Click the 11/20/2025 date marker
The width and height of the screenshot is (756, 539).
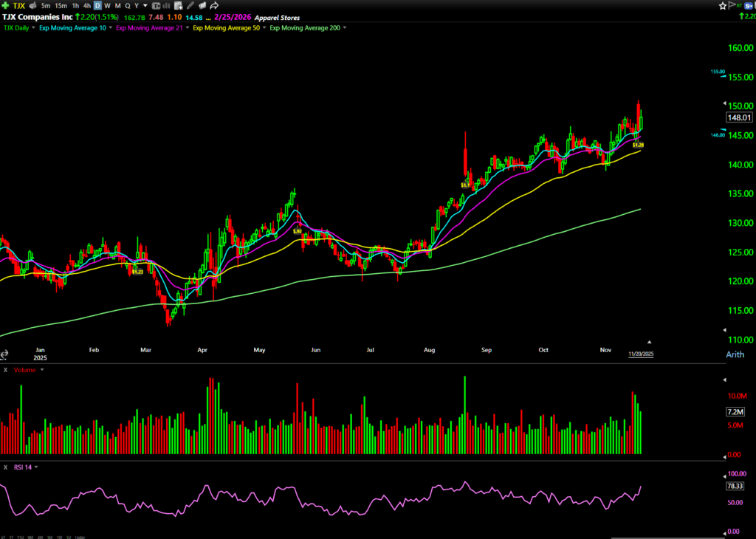[x=640, y=354]
